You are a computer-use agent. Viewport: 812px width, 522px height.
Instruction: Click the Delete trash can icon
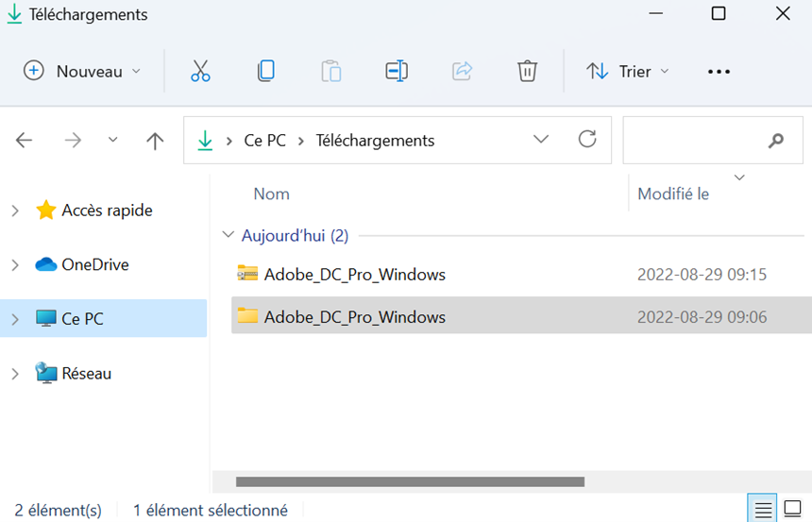pyautogui.click(x=527, y=71)
